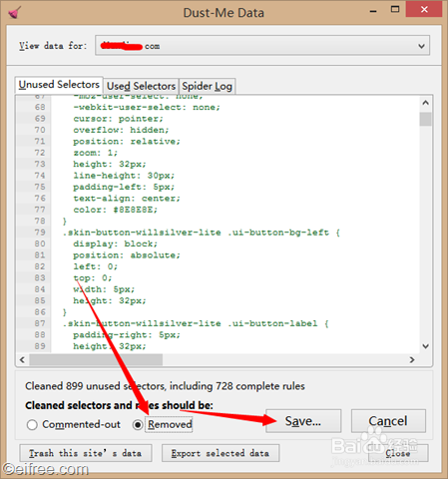Image resolution: width=448 pixels, height=479 pixels.
Task: Click the vertical scrollbar up arrow
Action: tap(425, 103)
